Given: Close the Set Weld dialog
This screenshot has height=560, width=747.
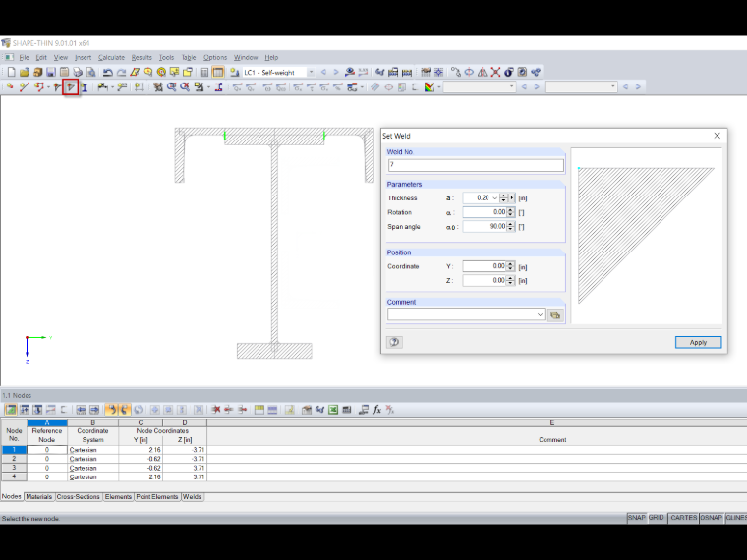Looking at the screenshot, I should (x=717, y=136).
